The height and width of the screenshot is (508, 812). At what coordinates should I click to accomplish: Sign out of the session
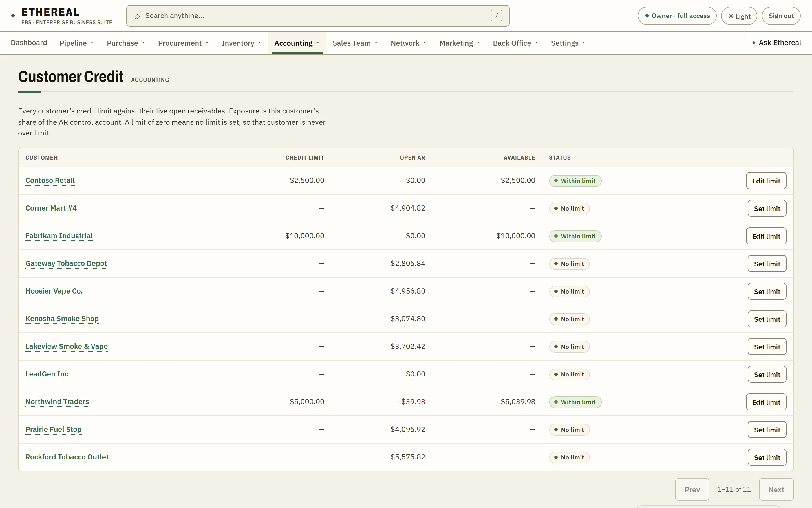[x=781, y=16]
